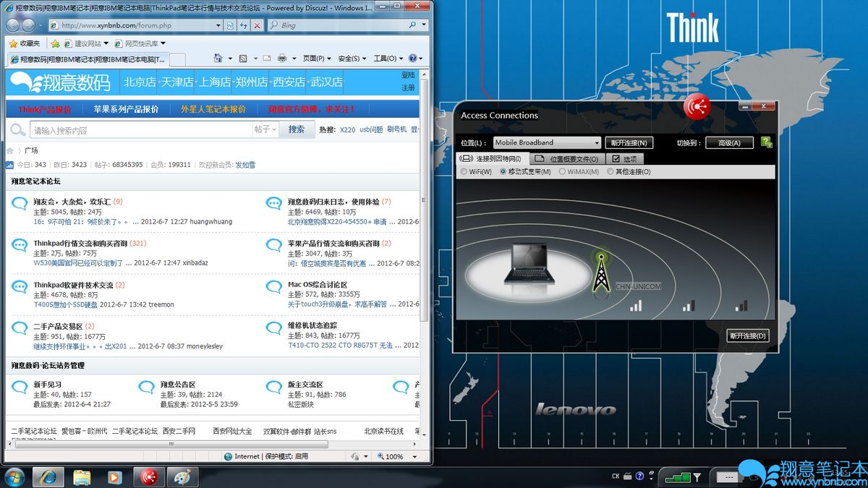Screen dimensions: 868x488
Task: Open 苹果系列产品报价 link
Action: click(126, 109)
